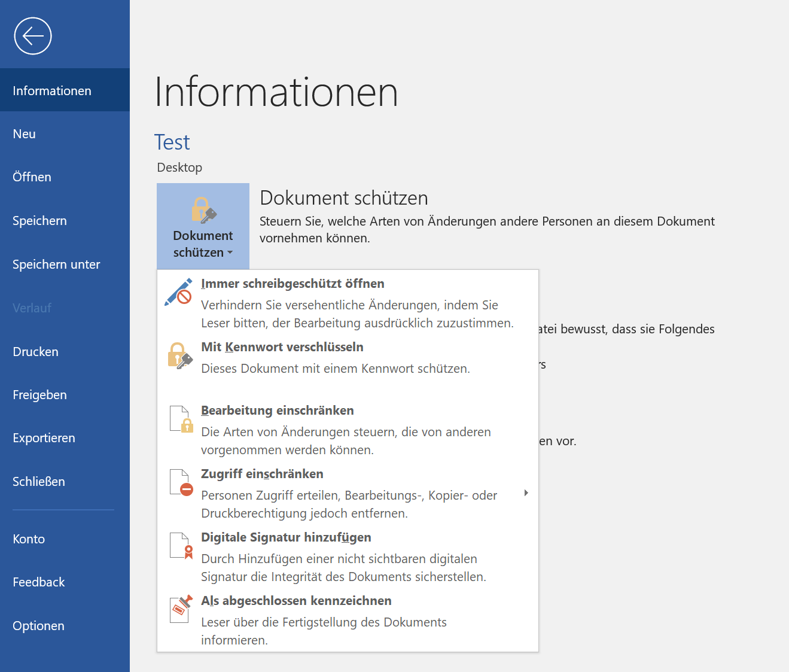Viewport: 789px width, 672px height.
Task: Open Feedback in sidebar
Action: (x=65, y=582)
